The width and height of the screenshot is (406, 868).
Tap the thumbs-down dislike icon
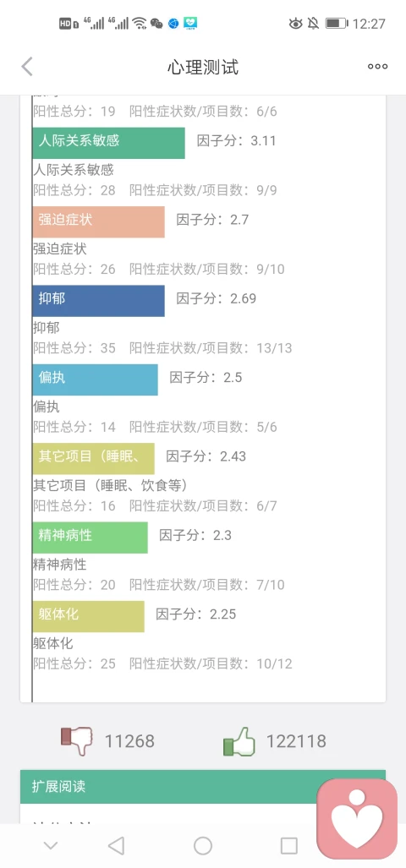coord(76,741)
